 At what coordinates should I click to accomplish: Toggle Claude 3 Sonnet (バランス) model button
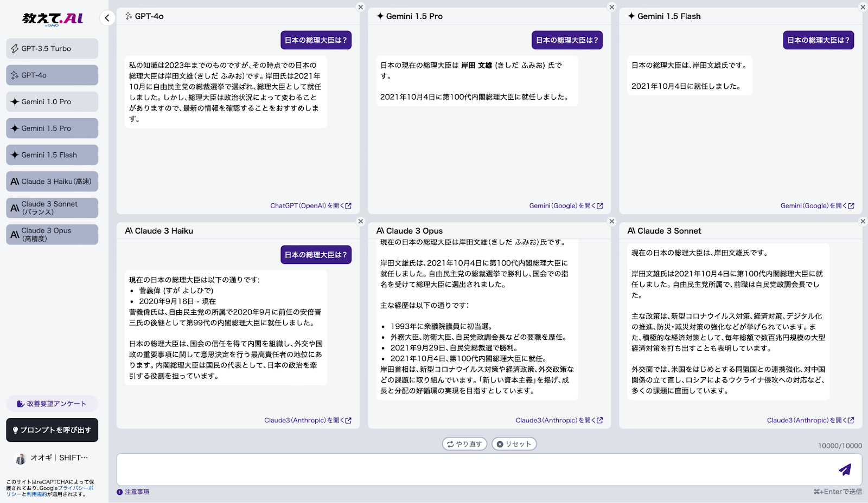coord(52,208)
